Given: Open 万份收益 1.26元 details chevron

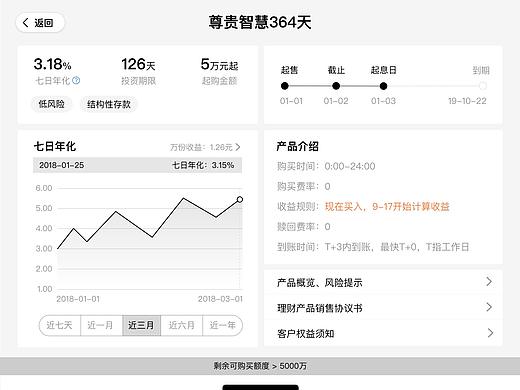Looking at the screenshot, I should click(238, 147).
